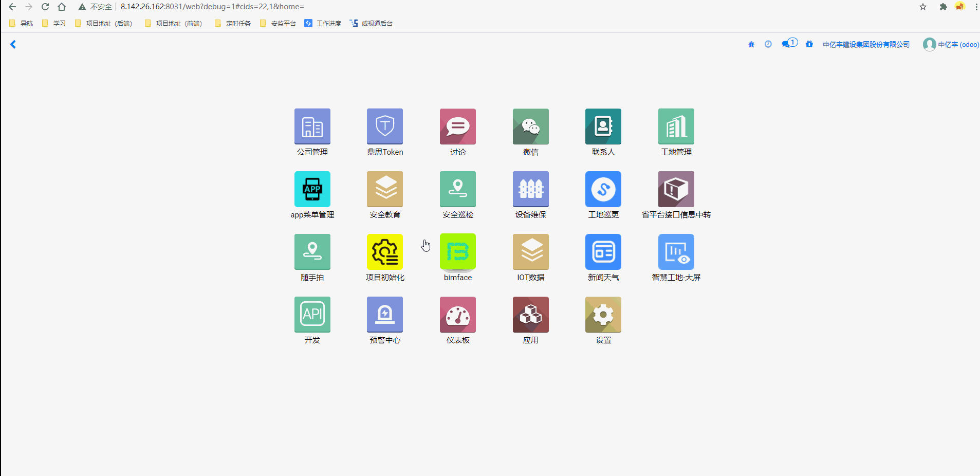
Task: Open the 开发 API app
Action: pyautogui.click(x=312, y=315)
